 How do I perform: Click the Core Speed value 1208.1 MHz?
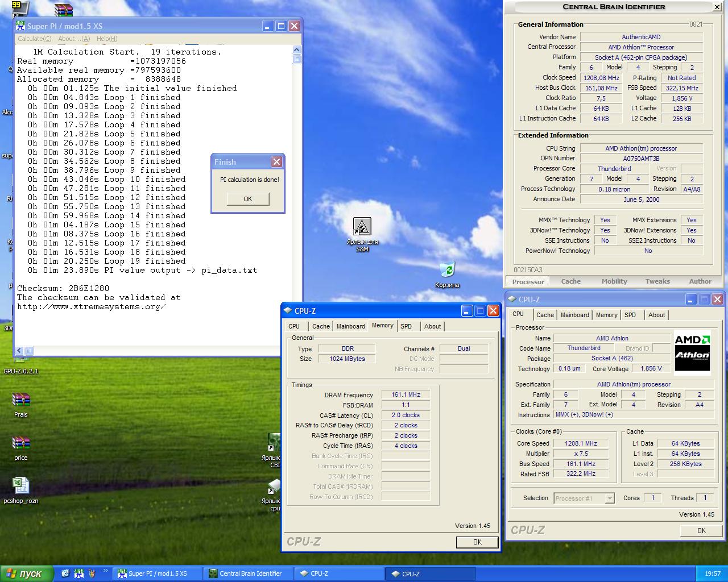(x=581, y=444)
